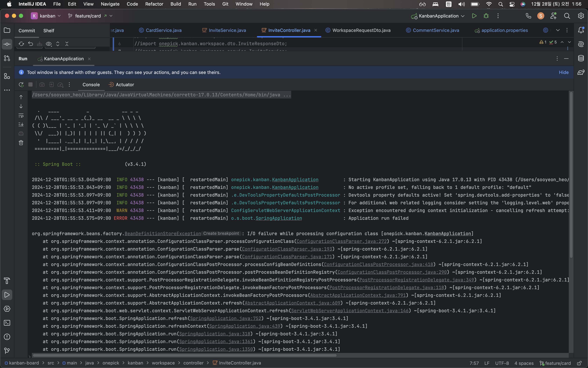
Task: Open More tool windows ellipsis in left bar
Action: click(7, 90)
